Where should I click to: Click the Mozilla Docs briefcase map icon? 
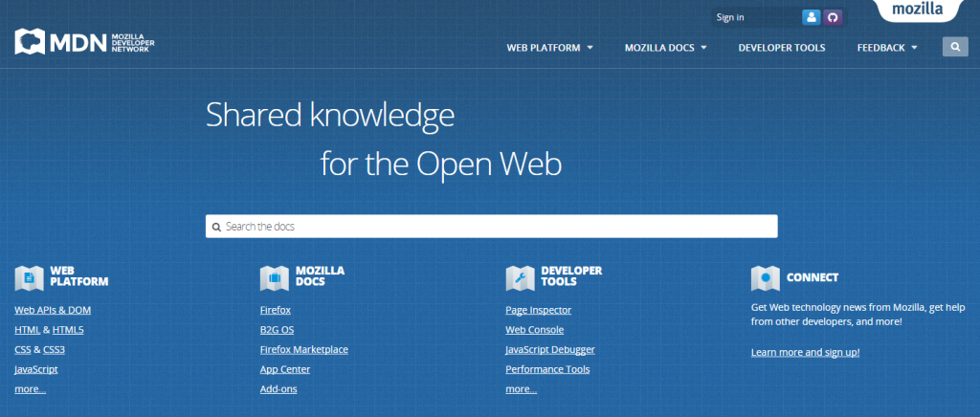[275, 278]
